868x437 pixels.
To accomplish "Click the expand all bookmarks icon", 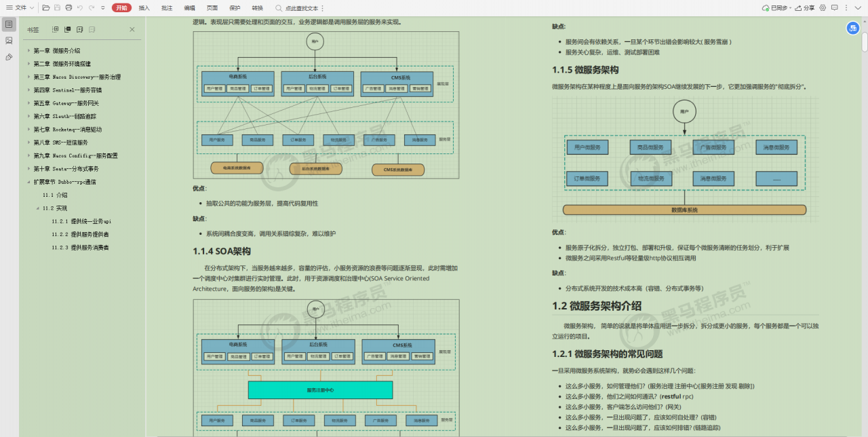I will click(56, 29).
